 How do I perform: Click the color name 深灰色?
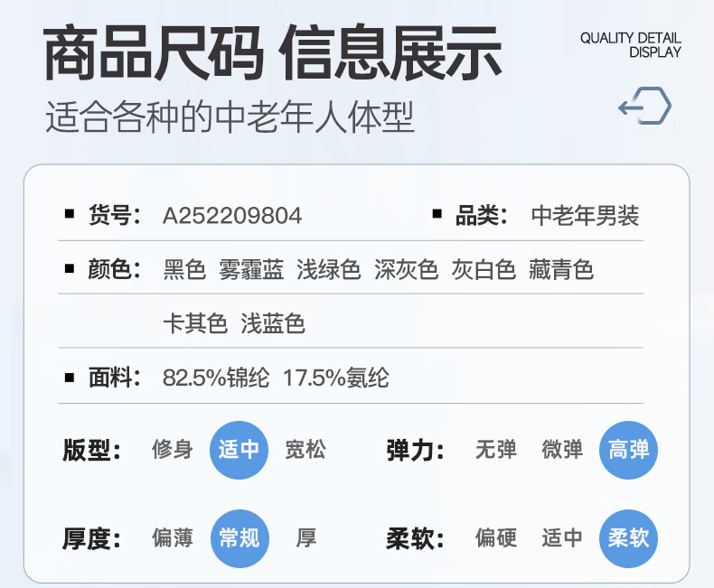[x=406, y=269]
